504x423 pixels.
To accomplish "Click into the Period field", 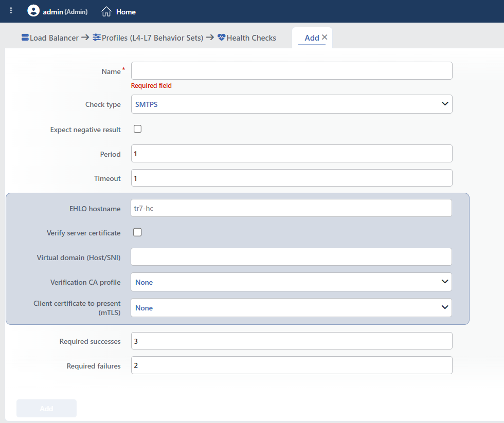I will click(x=292, y=154).
